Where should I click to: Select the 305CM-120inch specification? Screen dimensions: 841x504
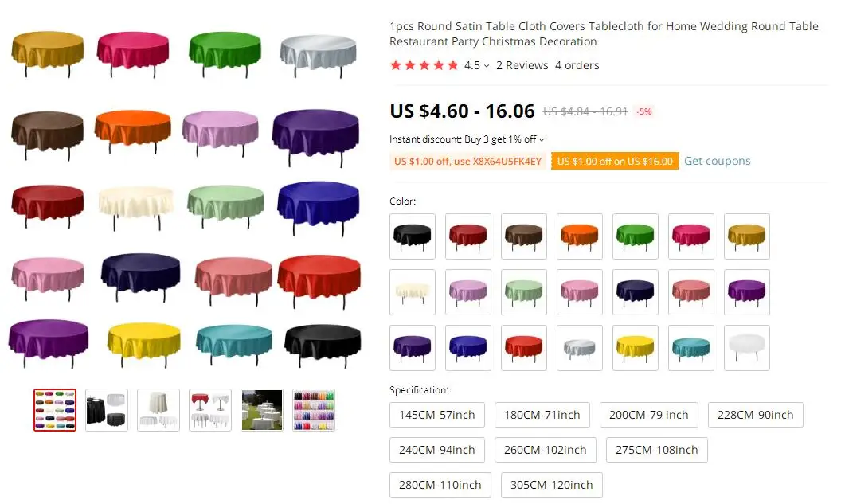pos(551,485)
